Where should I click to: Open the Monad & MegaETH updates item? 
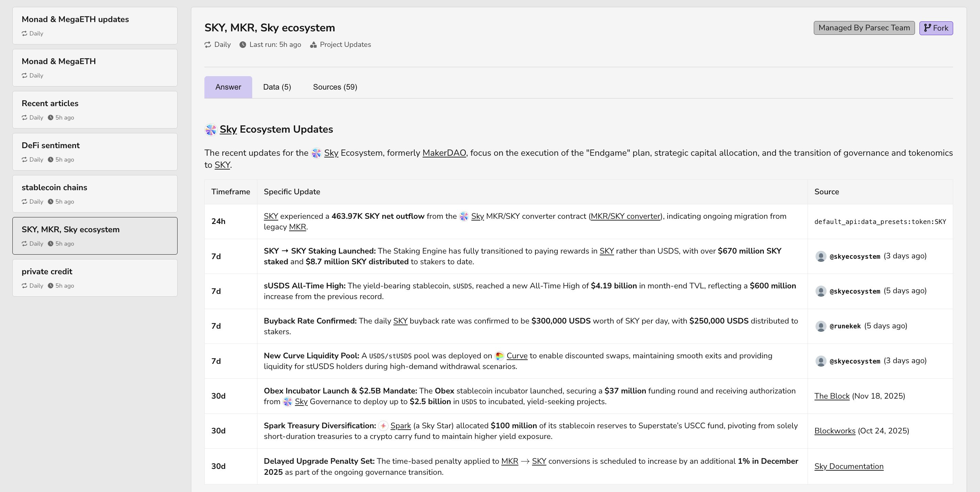click(95, 25)
